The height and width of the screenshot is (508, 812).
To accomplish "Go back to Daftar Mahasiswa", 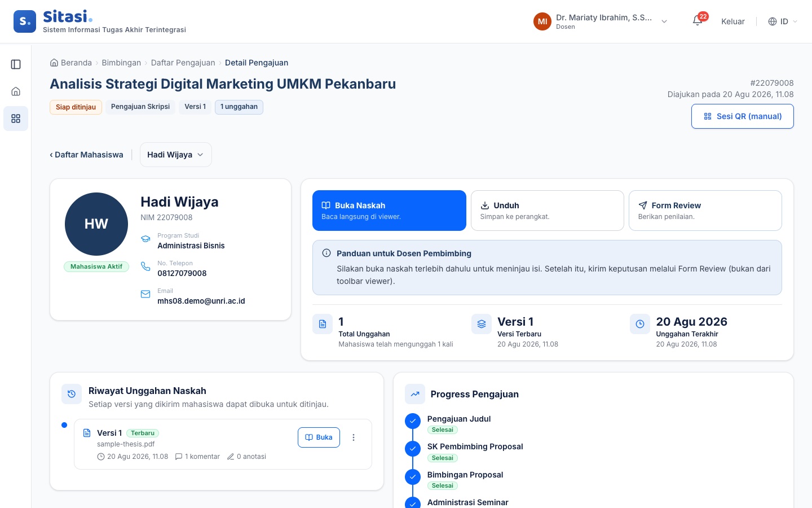I will pyautogui.click(x=86, y=155).
